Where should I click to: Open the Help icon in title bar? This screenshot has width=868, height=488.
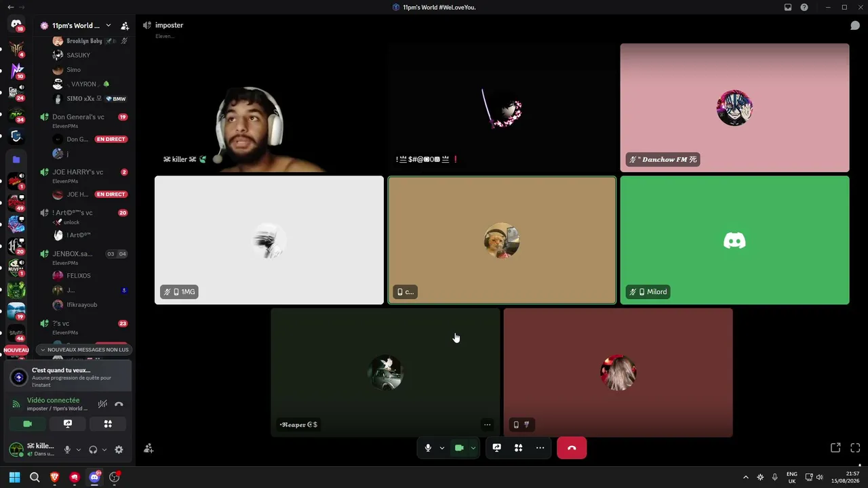pos(804,7)
